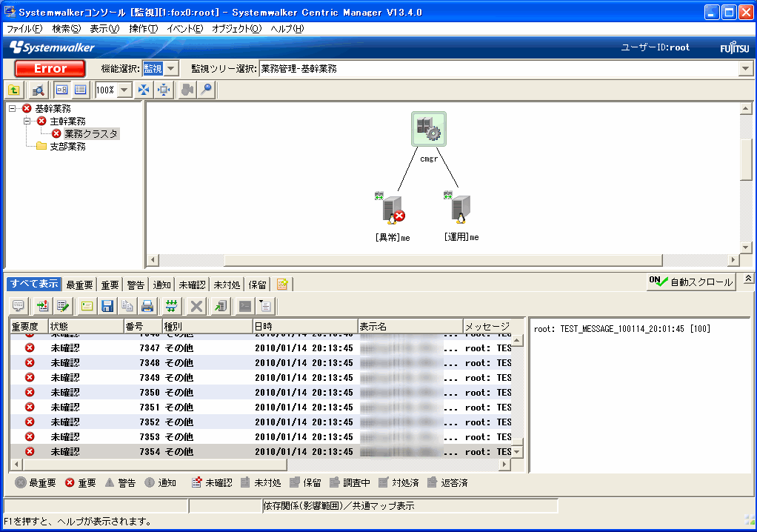Open the remote command console icon
Screen dimensions: 757x532
click(x=245, y=306)
